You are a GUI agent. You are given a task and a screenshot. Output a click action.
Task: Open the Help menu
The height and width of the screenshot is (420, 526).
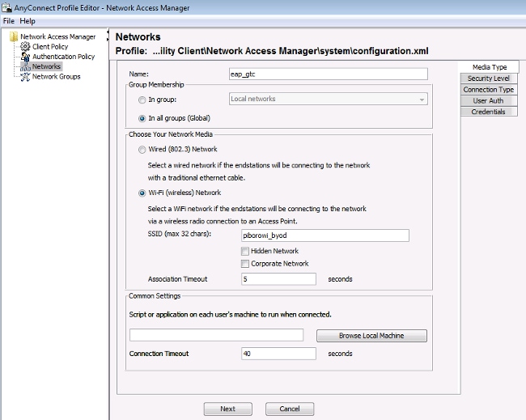click(28, 21)
